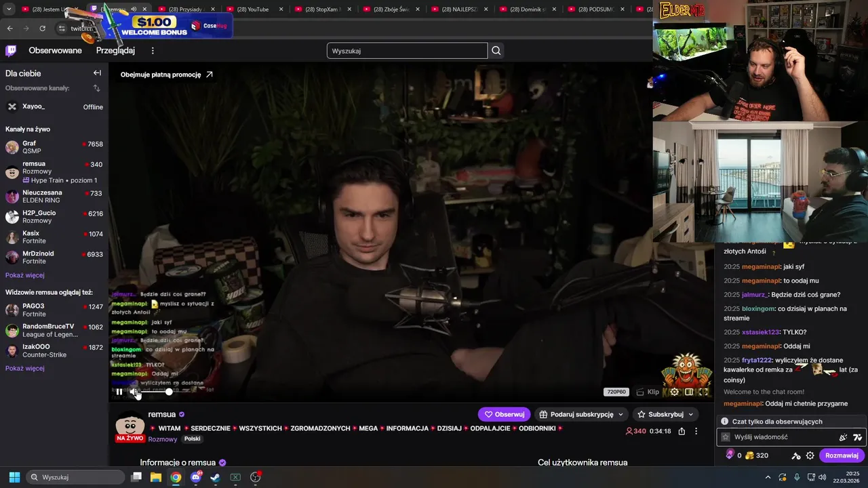
Task: Open Steam from the taskbar
Action: click(x=215, y=477)
